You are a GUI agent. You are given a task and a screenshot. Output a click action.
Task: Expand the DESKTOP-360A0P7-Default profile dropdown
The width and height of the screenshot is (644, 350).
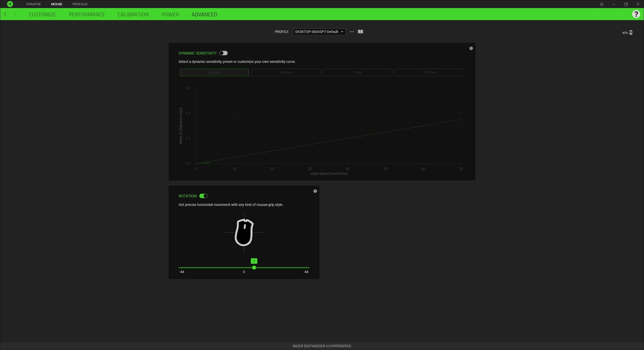coord(319,32)
